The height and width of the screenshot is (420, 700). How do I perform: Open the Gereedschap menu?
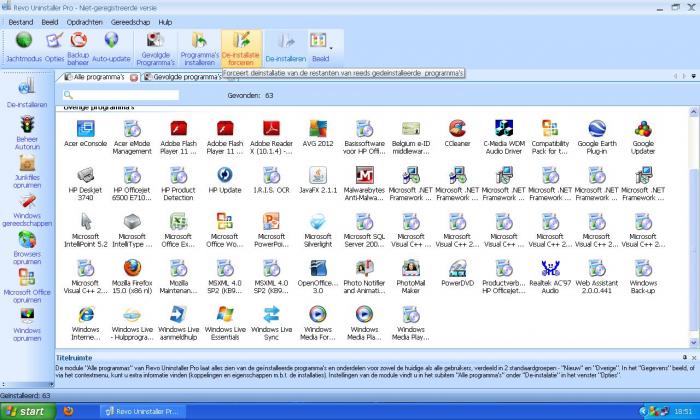click(131, 21)
